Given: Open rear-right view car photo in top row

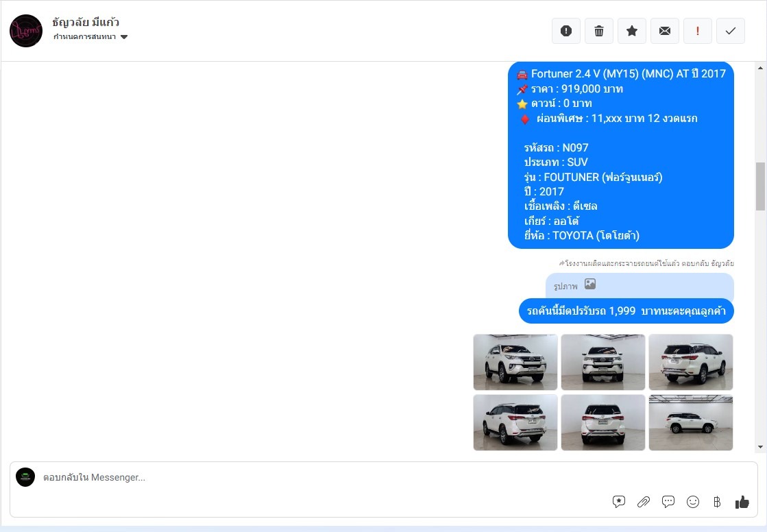Looking at the screenshot, I should (x=691, y=362).
